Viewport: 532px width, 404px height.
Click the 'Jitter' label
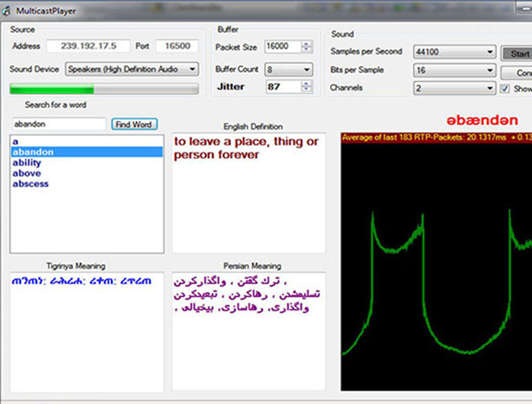231,86
